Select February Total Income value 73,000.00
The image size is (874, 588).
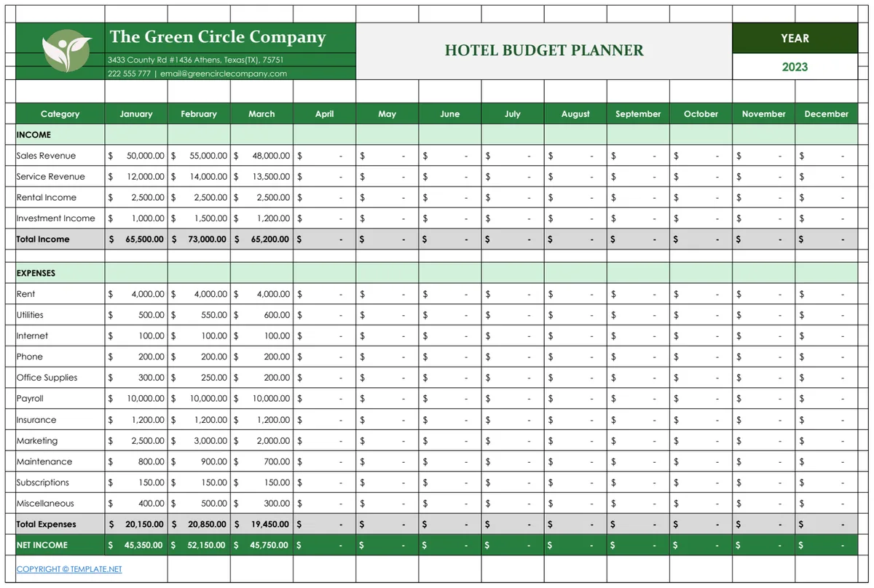point(199,239)
